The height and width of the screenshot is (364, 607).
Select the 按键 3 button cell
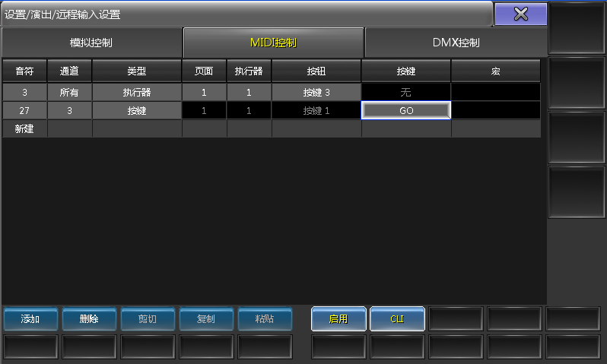[x=316, y=92]
